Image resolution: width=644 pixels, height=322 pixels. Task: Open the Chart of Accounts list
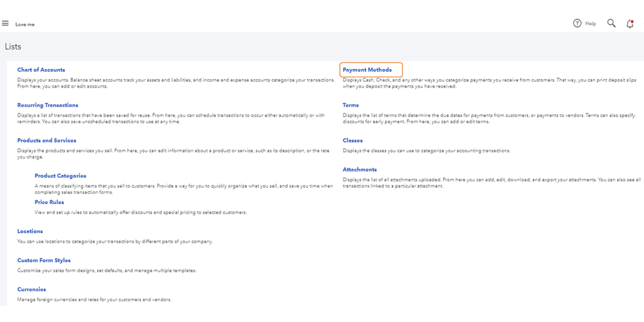pyautogui.click(x=41, y=70)
